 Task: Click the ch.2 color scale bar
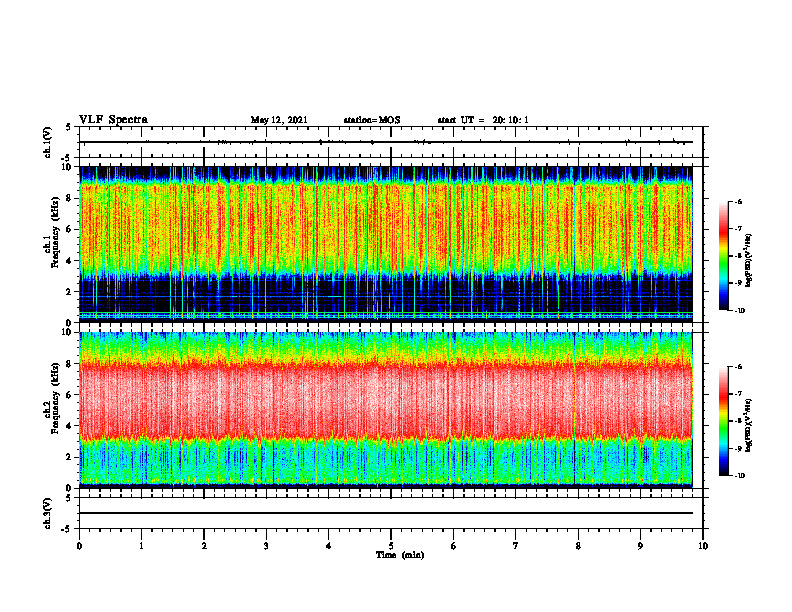(x=723, y=421)
